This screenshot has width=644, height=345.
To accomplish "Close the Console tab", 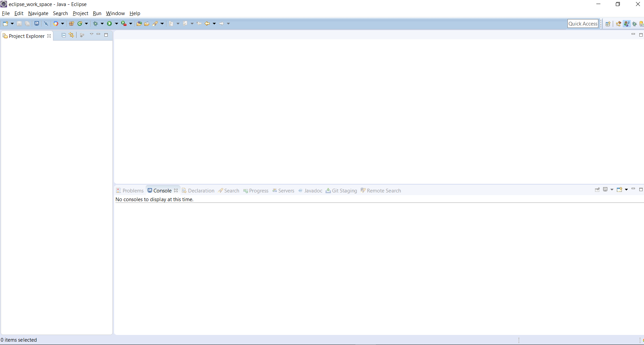I will (176, 190).
